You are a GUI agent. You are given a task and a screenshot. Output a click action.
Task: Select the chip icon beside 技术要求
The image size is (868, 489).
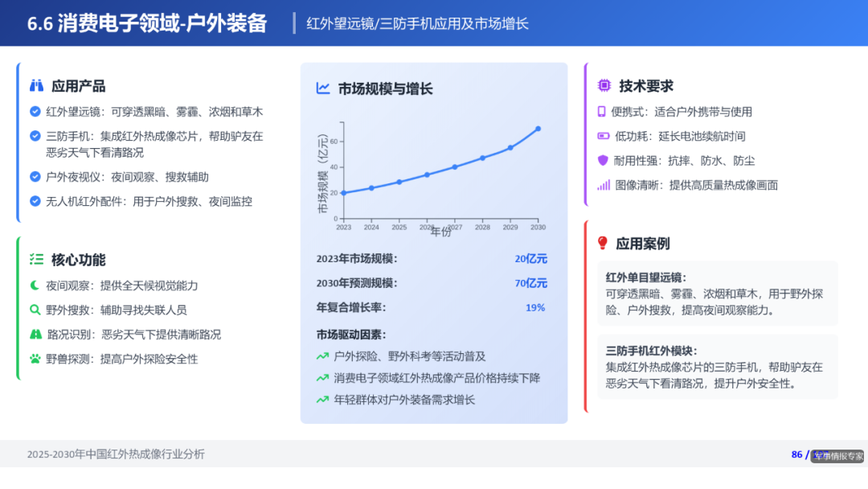(604, 84)
